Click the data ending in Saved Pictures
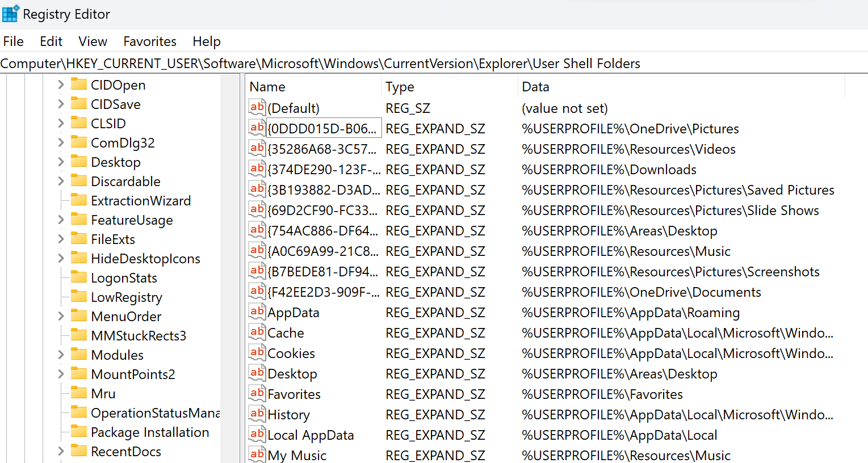868x463 pixels. 678,190
